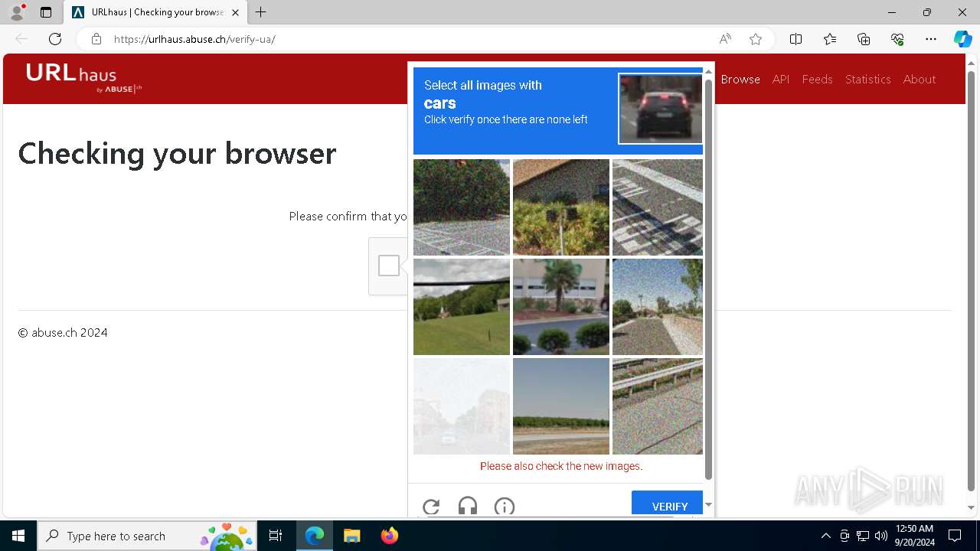Select the captcha tile with the road and curb wall

658,307
